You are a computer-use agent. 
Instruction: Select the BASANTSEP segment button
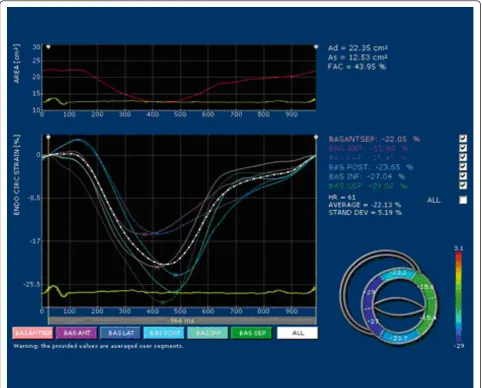[33, 333]
